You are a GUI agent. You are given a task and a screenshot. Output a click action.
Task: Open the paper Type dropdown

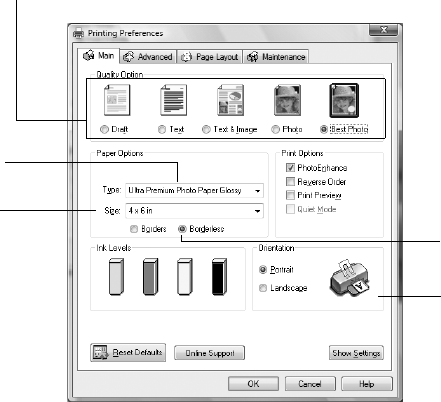[x=194, y=191]
